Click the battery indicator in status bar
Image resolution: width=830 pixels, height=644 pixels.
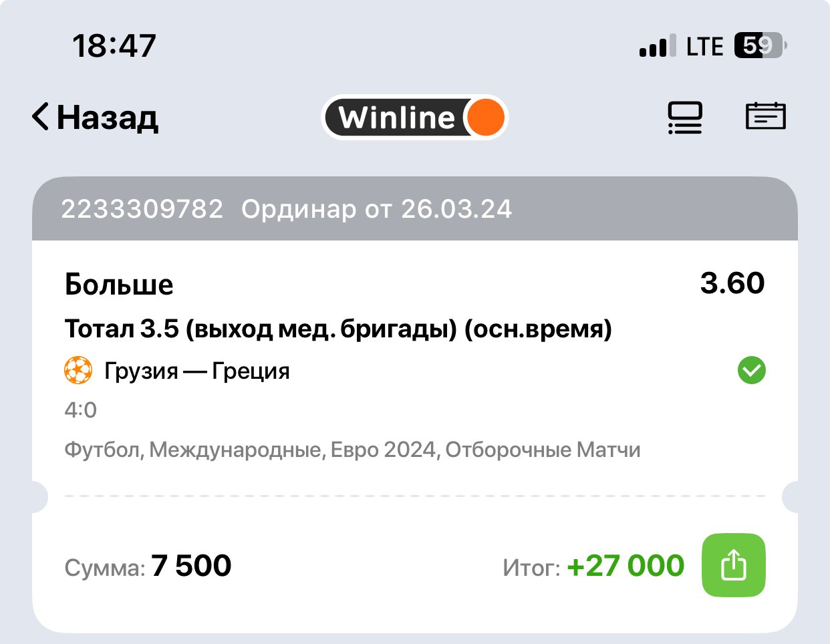pyautogui.click(x=760, y=46)
